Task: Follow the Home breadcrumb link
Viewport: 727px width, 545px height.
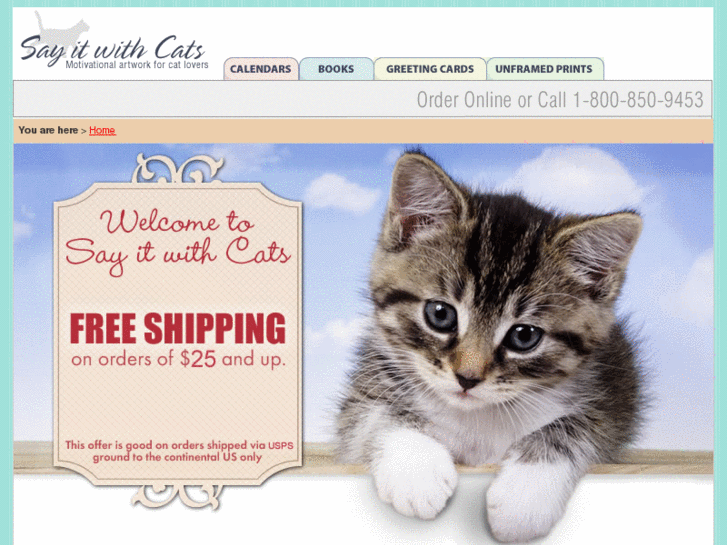Action: coord(102,130)
